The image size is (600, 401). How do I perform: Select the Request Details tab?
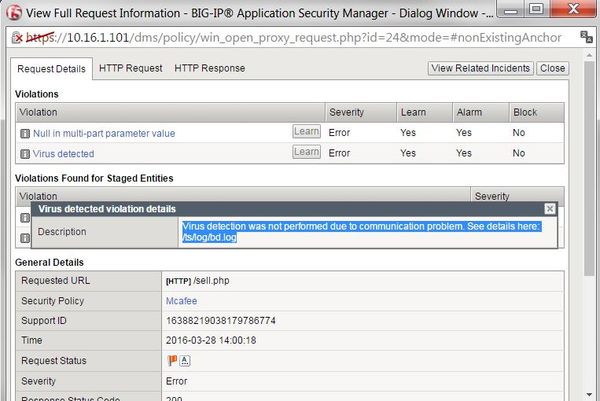point(51,68)
